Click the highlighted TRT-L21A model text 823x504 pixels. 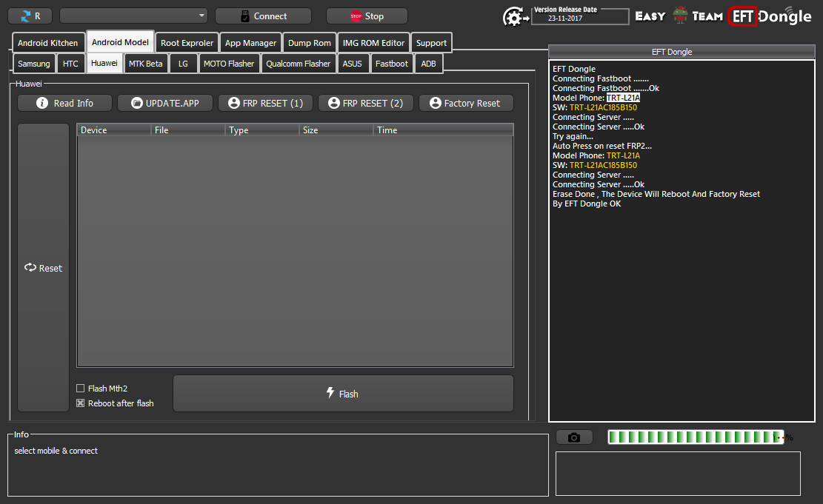coord(623,98)
